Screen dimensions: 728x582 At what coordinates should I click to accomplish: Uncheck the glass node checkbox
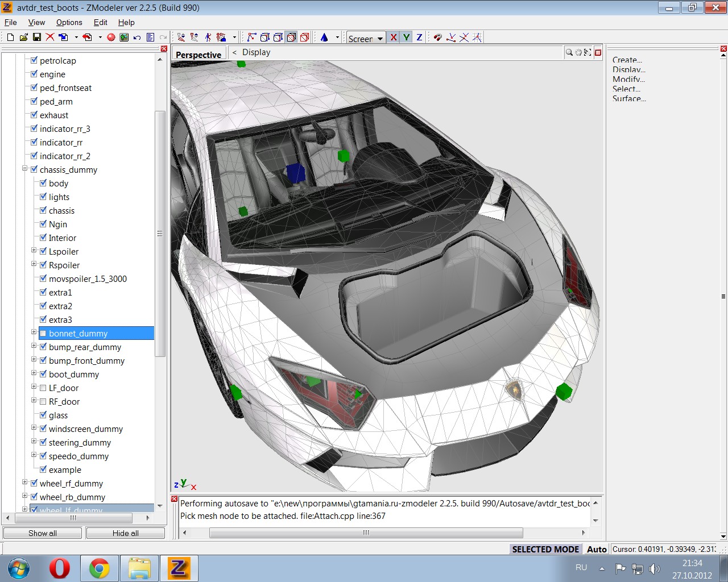[43, 415]
